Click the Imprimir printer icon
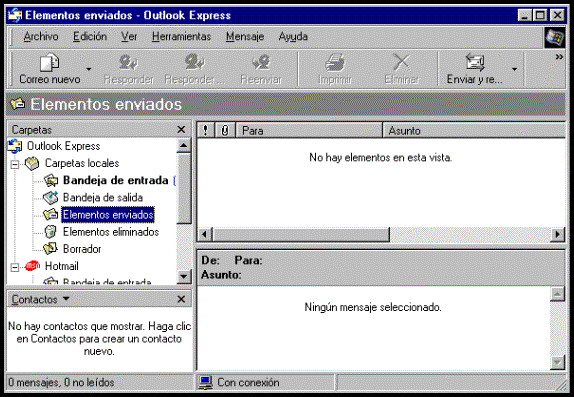This screenshot has width=574, height=397. tap(335, 62)
